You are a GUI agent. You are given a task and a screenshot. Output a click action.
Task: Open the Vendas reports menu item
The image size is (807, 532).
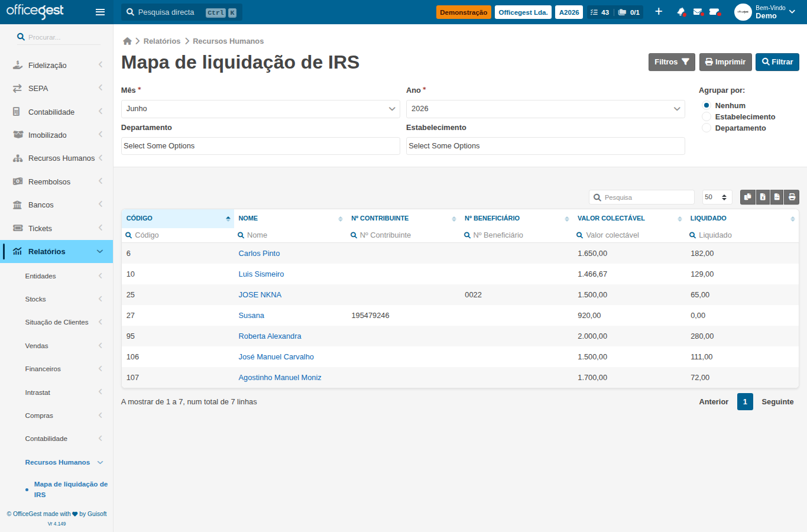(x=37, y=346)
